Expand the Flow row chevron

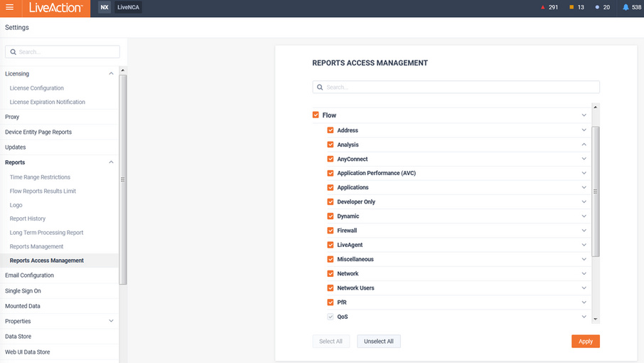tap(584, 115)
